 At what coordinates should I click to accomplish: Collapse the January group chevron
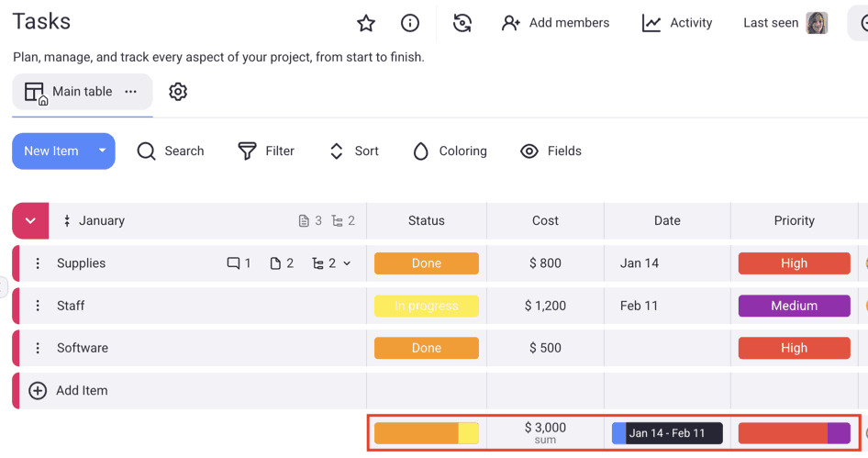30,220
